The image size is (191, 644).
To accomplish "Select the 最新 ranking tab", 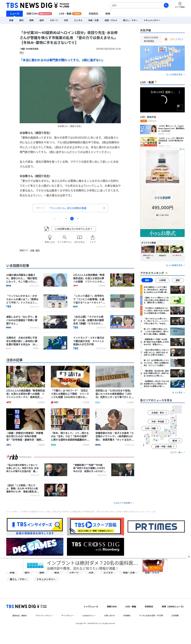I will [147, 280].
